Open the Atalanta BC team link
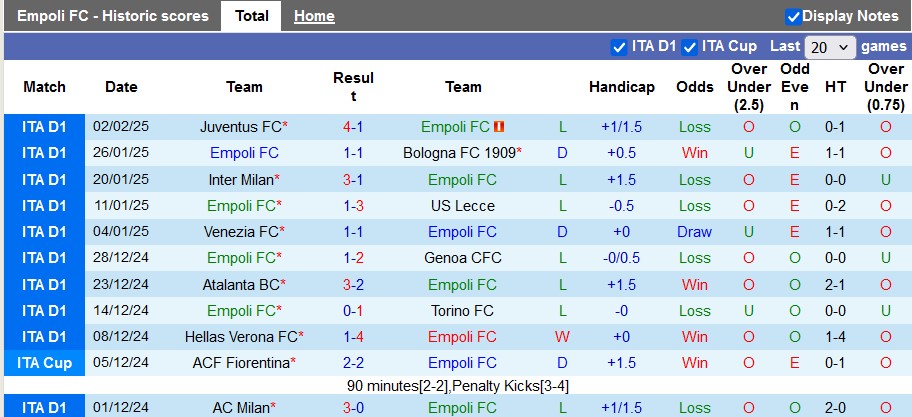The height and width of the screenshot is (417, 912). click(x=241, y=284)
